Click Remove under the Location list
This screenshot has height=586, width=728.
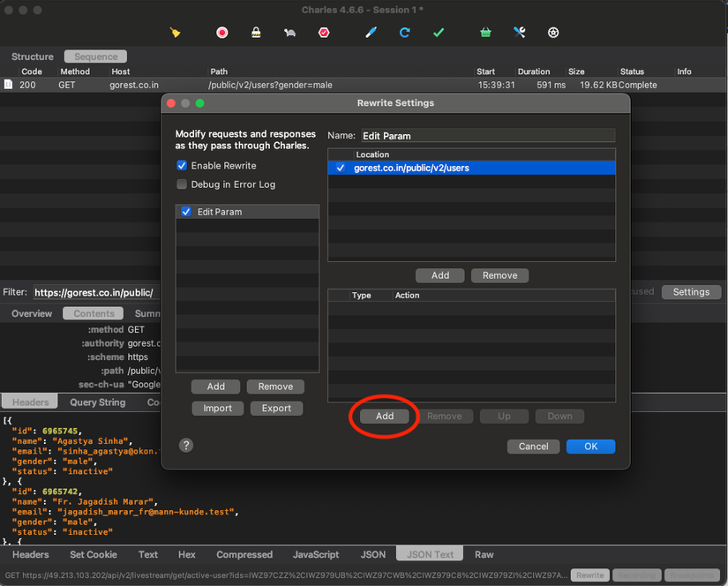pos(499,275)
